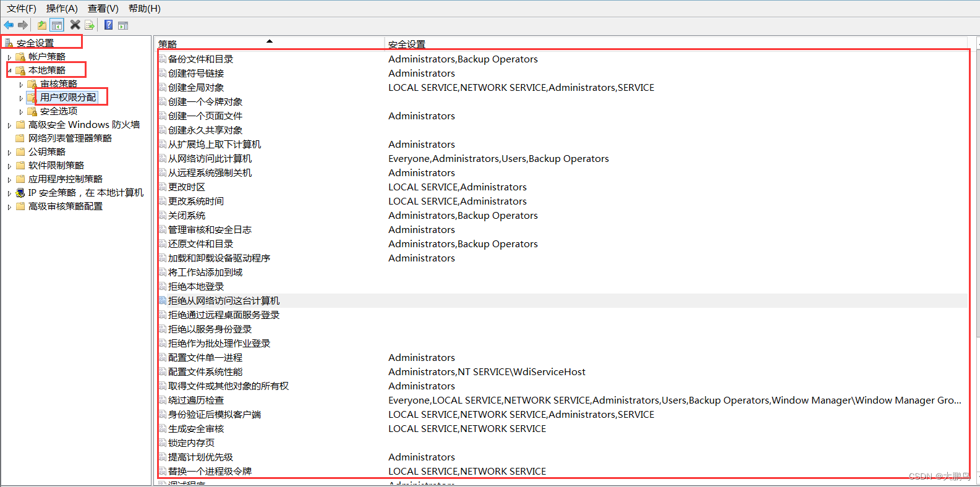Click the Up one level folder icon
Image resolution: width=980 pixels, height=487 pixels.
pyautogui.click(x=42, y=25)
